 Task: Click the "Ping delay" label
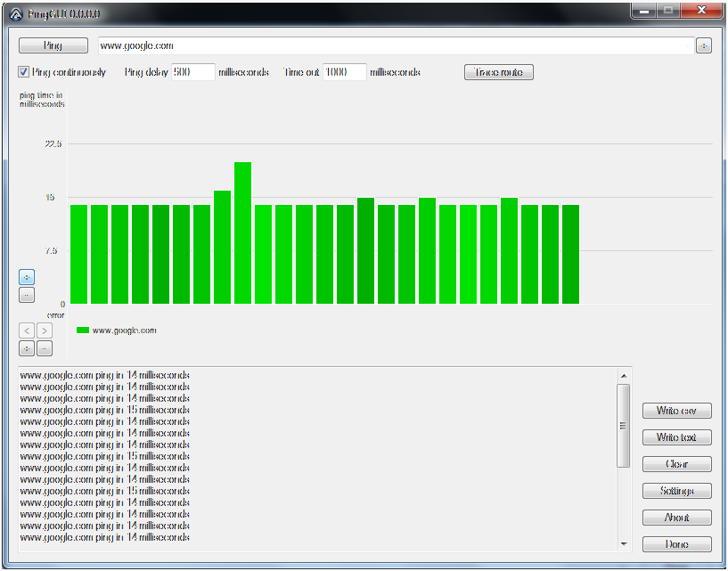point(146,72)
